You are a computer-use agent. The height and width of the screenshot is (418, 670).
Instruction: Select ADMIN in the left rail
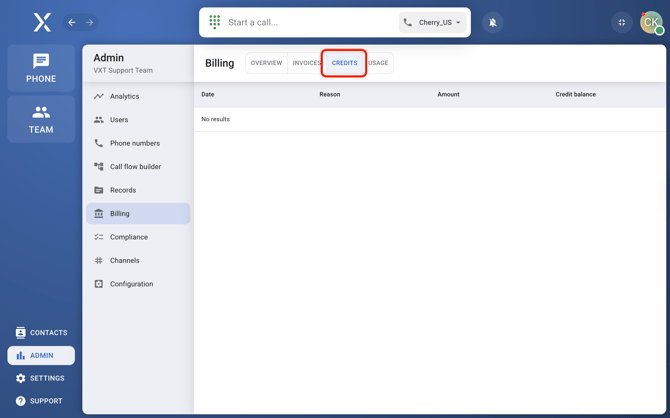[x=41, y=356]
